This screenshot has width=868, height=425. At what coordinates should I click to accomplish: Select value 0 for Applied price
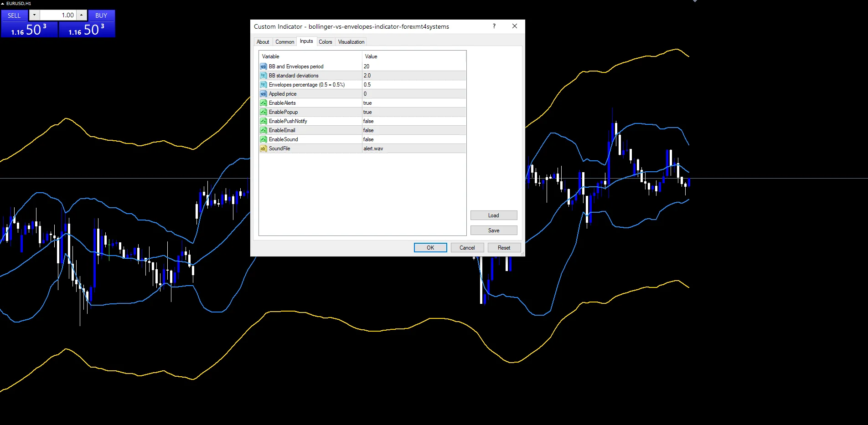414,94
